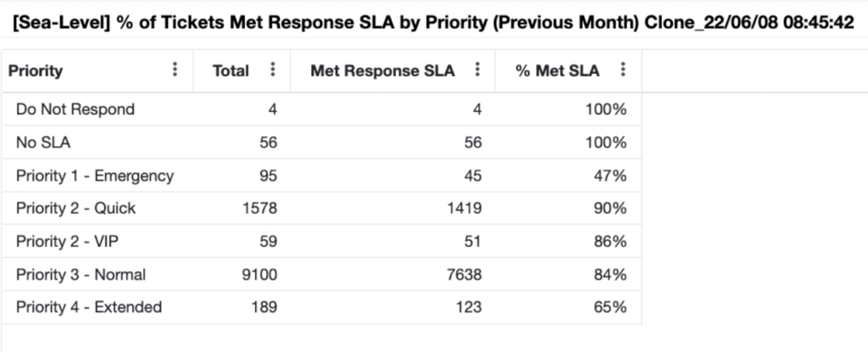Select the Priority 1 - Emergency row
The width and height of the screenshot is (868, 352).
(x=321, y=176)
